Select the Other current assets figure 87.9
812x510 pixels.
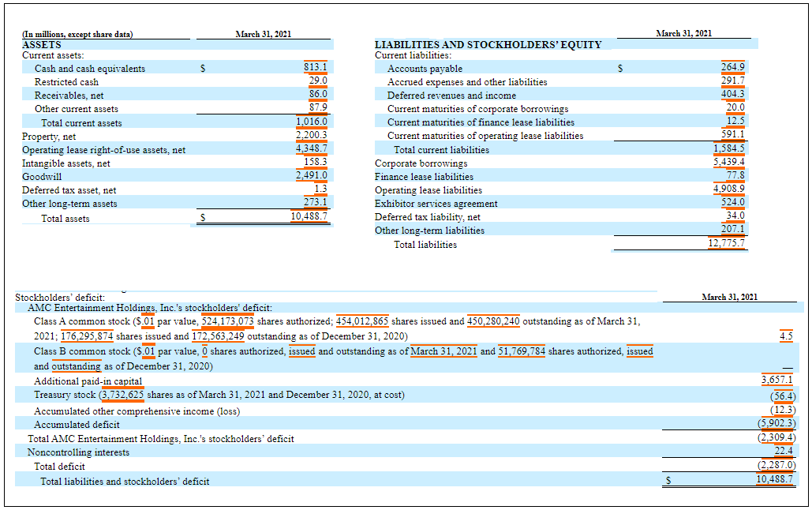point(318,108)
